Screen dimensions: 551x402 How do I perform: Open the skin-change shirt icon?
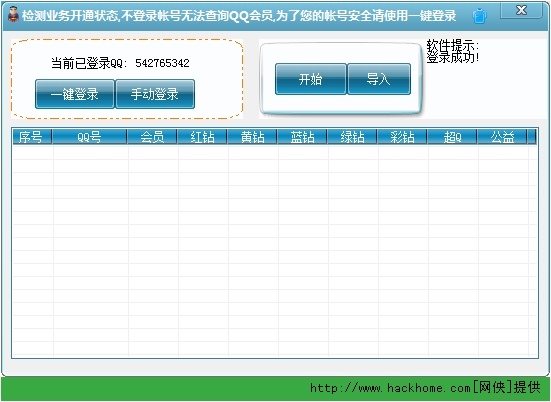click(479, 16)
